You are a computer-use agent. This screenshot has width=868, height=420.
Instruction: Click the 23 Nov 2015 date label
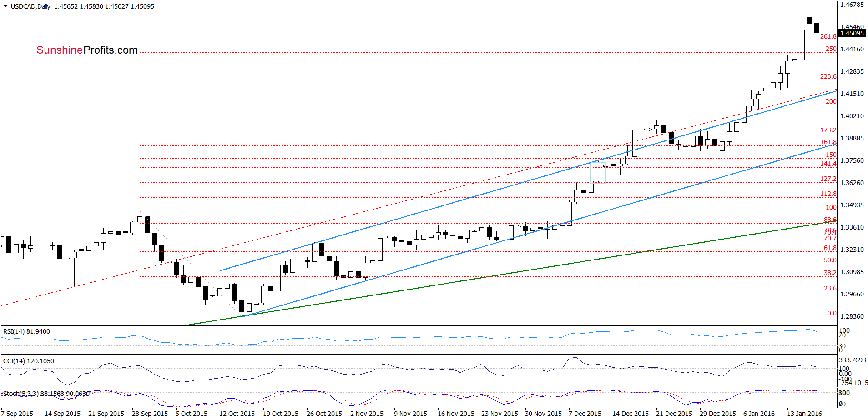[x=500, y=414]
